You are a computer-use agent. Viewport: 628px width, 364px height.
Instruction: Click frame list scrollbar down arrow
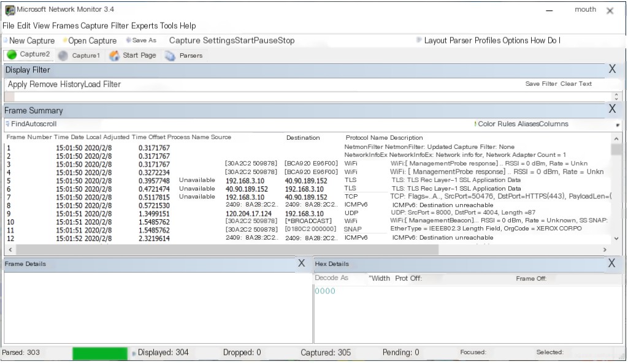pyautogui.click(x=616, y=239)
